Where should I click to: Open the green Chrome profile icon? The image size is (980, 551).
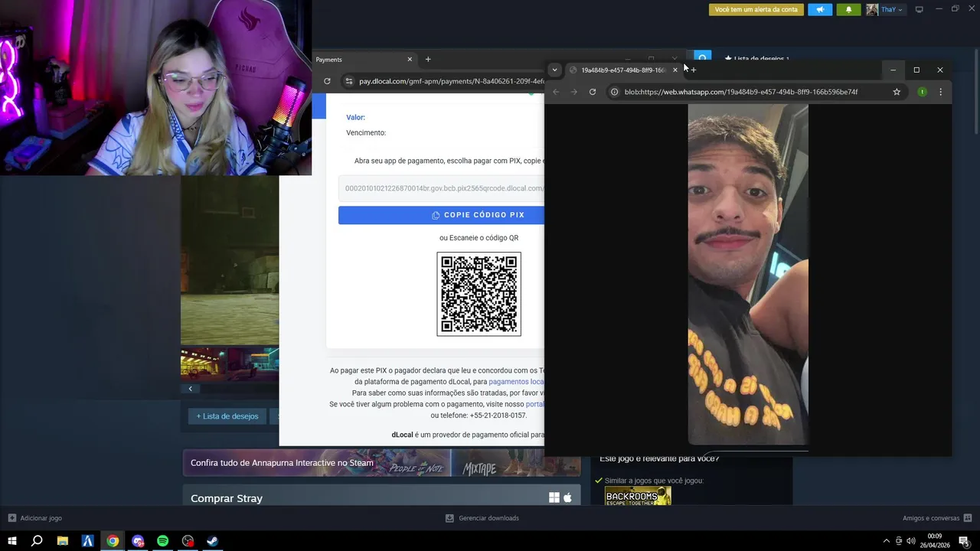tap(922, 92)
